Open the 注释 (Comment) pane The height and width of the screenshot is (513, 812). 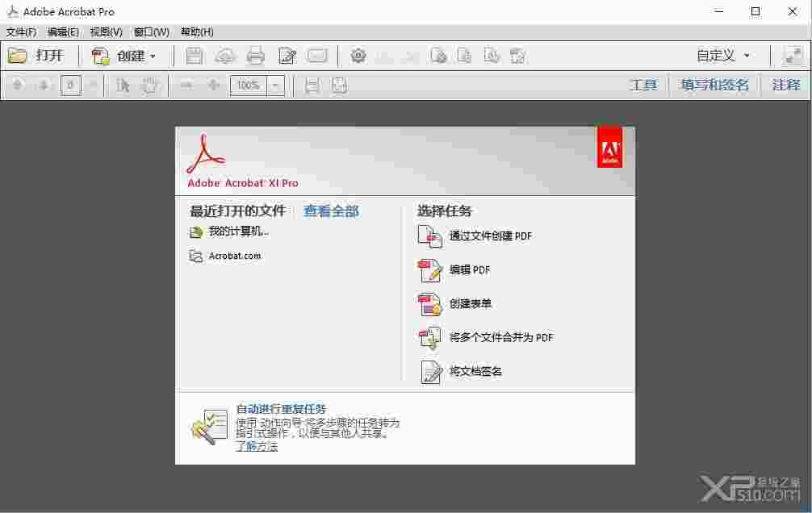786,85
